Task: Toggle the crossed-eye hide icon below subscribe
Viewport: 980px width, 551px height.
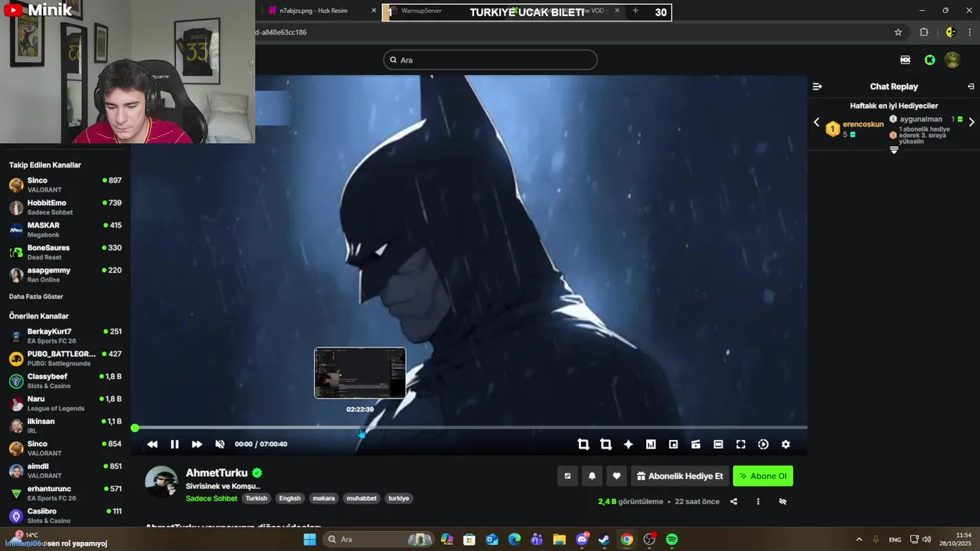Action: point(782,502)
